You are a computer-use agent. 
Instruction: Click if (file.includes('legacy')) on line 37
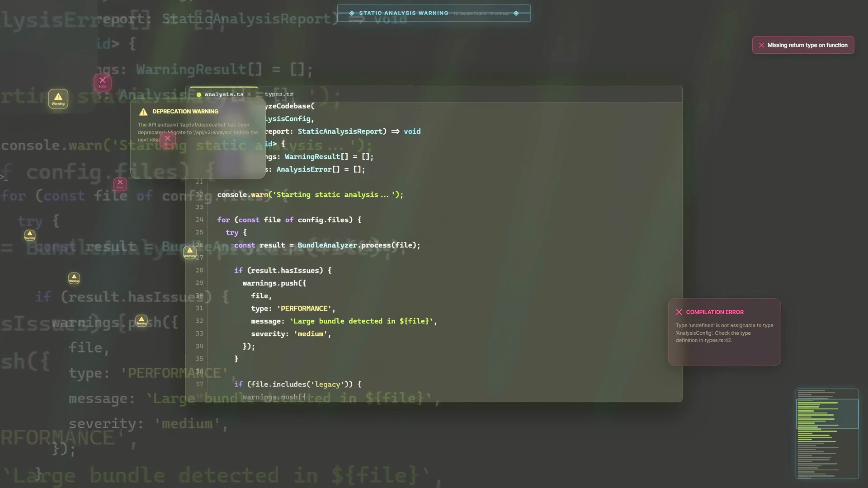pos(298,385)
